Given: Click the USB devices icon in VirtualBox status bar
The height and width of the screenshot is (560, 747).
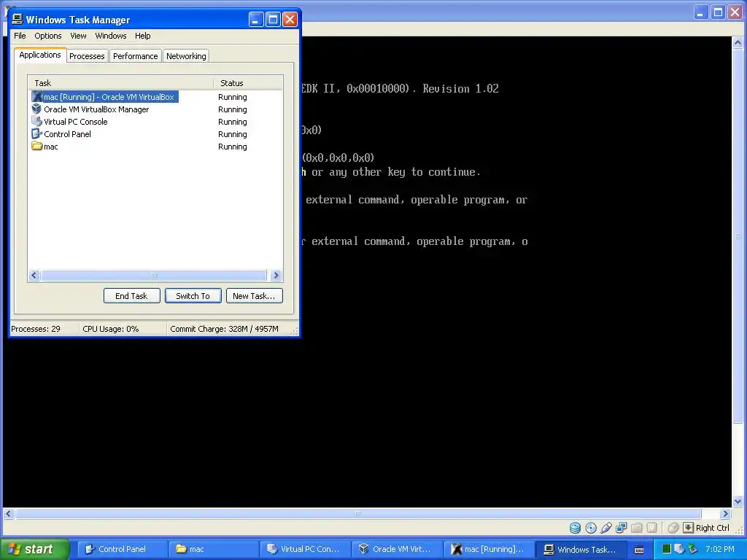Looking at the screenshot, I should coord(606,528).
